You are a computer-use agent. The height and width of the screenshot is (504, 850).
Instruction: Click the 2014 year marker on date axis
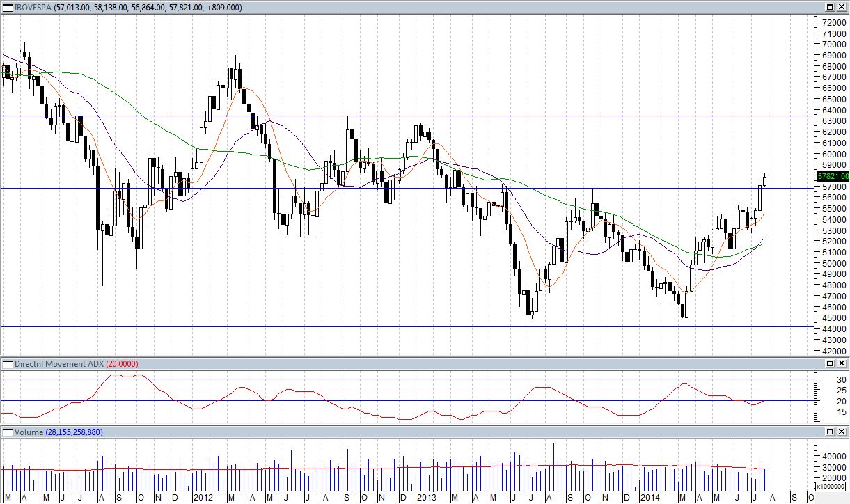pos(650,498)
